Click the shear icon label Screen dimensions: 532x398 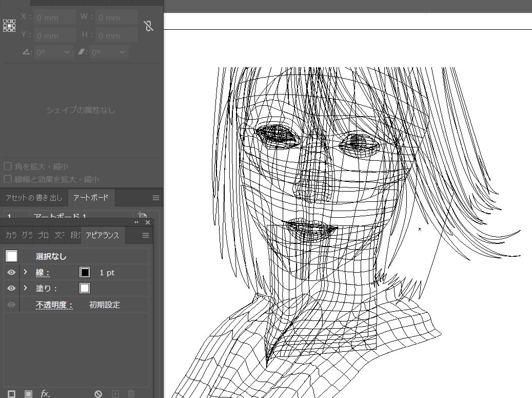[x=82, y=52]
